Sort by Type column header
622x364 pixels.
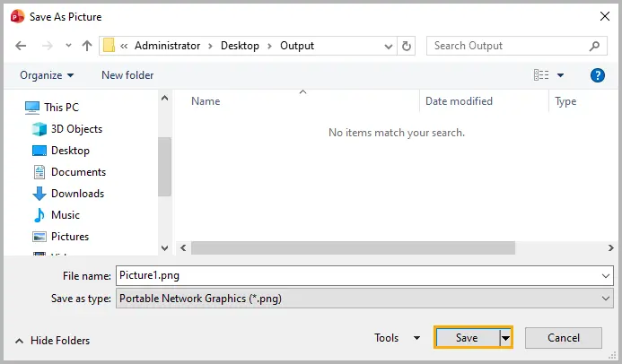click(x=565, y=102)
